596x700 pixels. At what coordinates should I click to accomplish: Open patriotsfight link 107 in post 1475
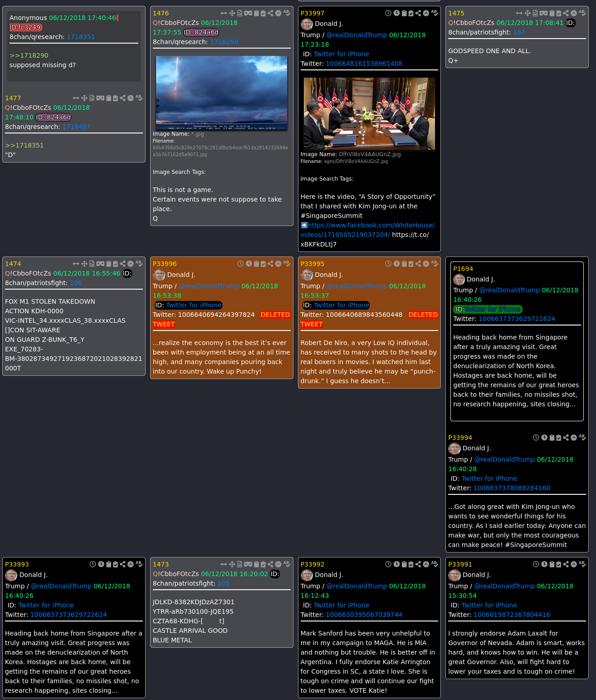[x=519, y=32]
